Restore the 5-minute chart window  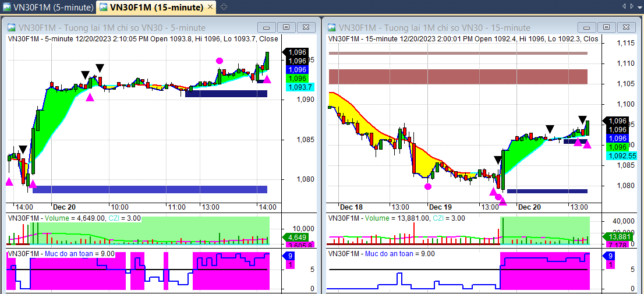click(286, 27)
